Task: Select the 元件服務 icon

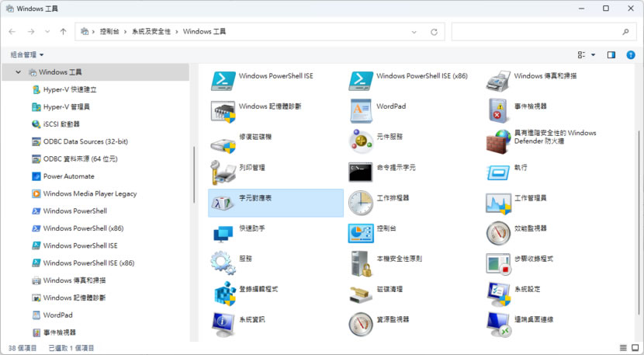Action: coord(361,141)
